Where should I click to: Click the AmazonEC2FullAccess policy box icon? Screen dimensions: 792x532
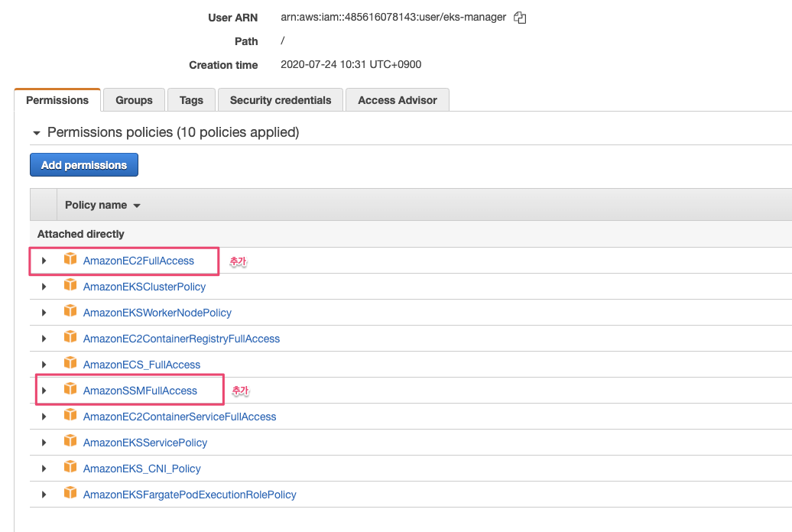[x=70, y=259]
